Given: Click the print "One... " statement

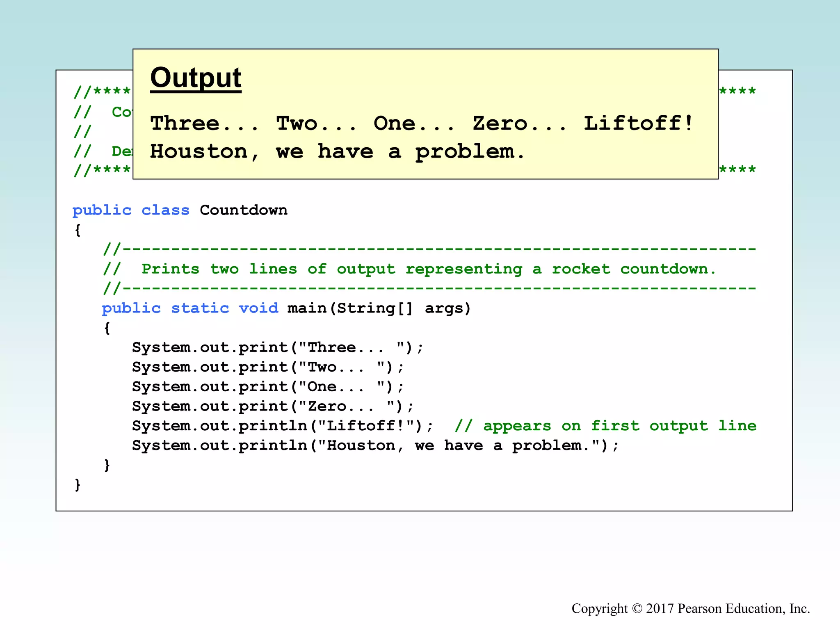Looking at the screenshot, I should coord(268,387).
